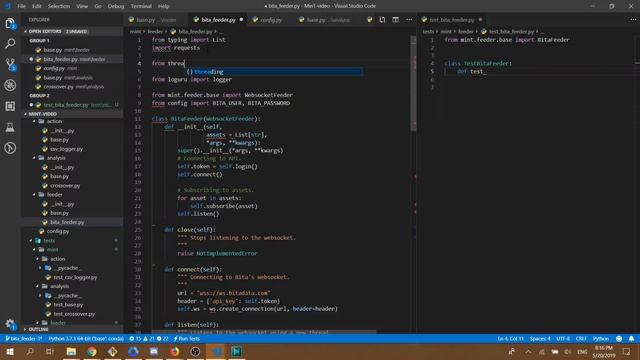The image size is (640, 360).
Task: Click feeder breadcrumb in left editor
Action: click(155, 31)
